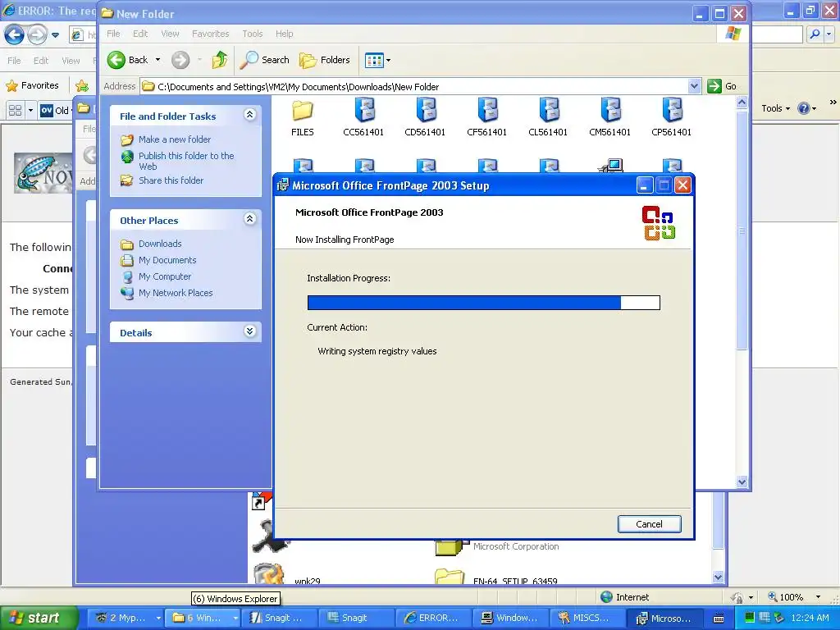This screenshot has height=630, width=840.
Task: Select the CD561401 cabinet file
Action: [x=426, y=116]
